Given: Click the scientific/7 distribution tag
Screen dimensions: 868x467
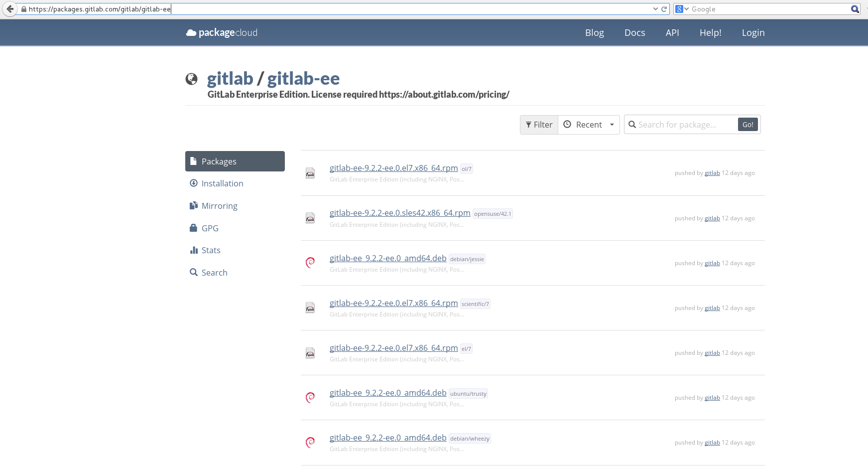Looking at the screenshot, I should pyautogui.click(x=475, y=304).
